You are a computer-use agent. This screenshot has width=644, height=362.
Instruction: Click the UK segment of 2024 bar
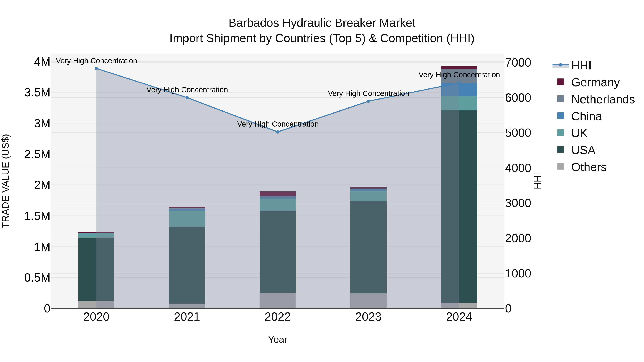(x=459, y=104)
